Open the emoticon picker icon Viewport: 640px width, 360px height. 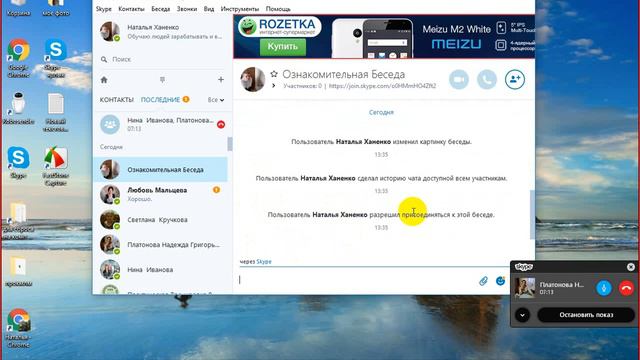tap(500, 280)
